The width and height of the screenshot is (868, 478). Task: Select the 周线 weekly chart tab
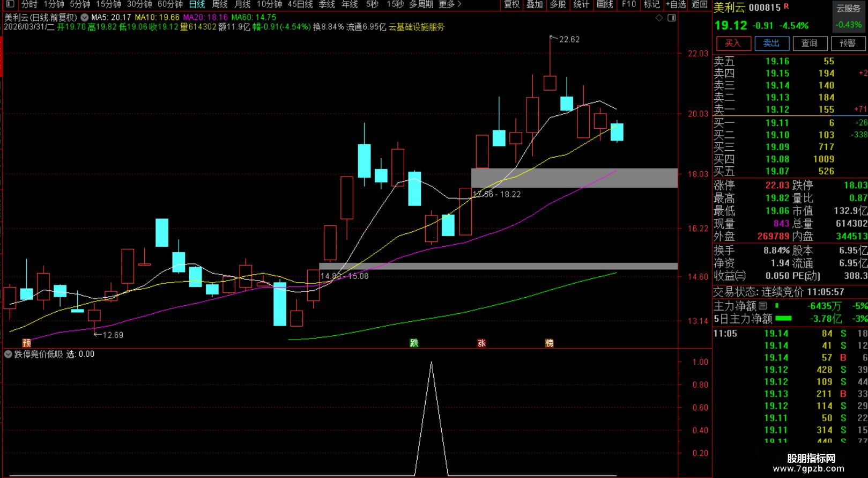[x=220, y=4]
